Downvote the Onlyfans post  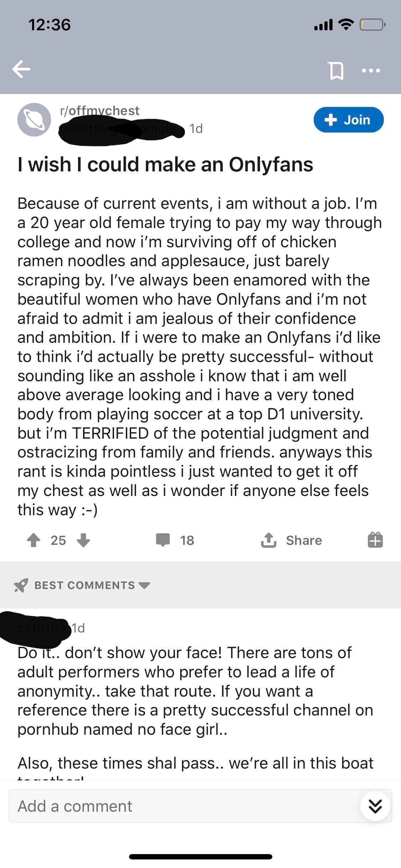tap(83, 540)
